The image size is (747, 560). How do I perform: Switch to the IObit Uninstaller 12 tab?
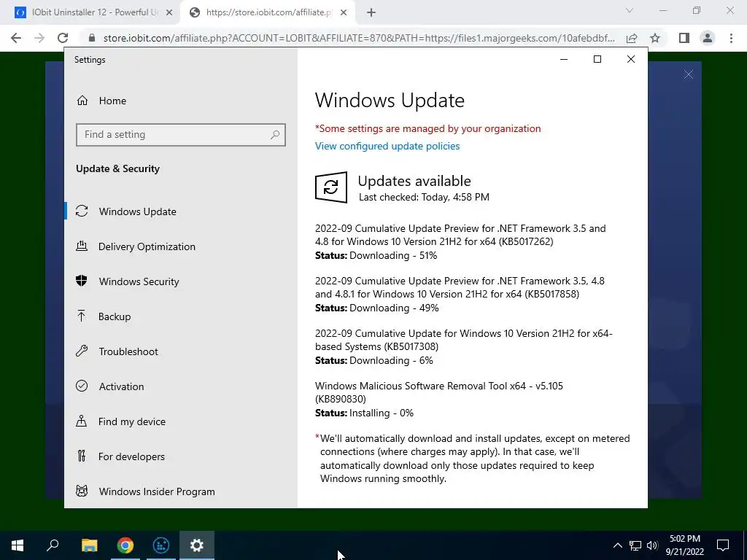90,12
